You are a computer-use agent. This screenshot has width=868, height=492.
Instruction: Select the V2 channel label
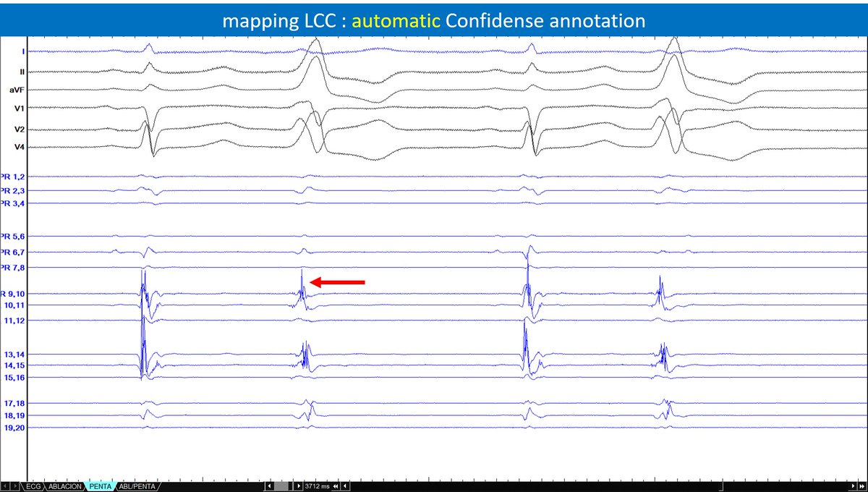click(20, 130)
